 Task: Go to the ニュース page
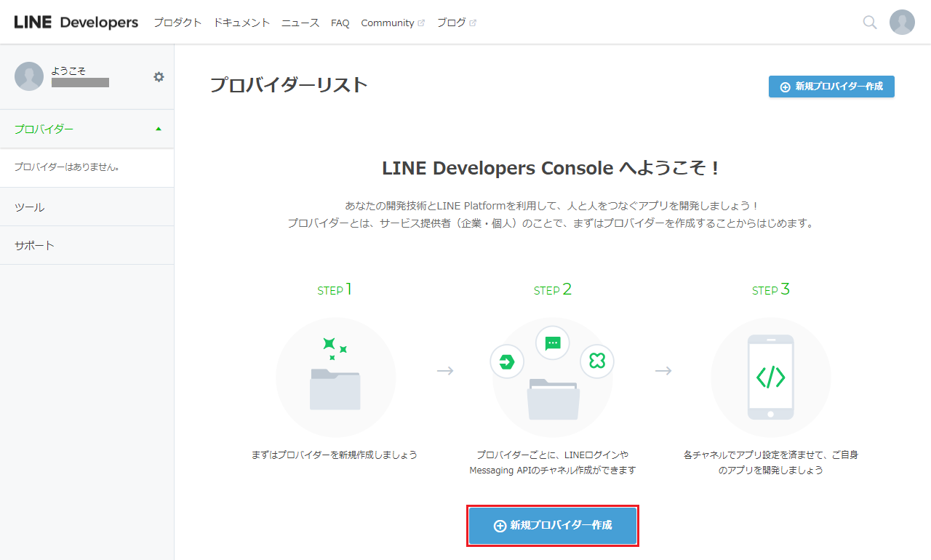(300, 23)
